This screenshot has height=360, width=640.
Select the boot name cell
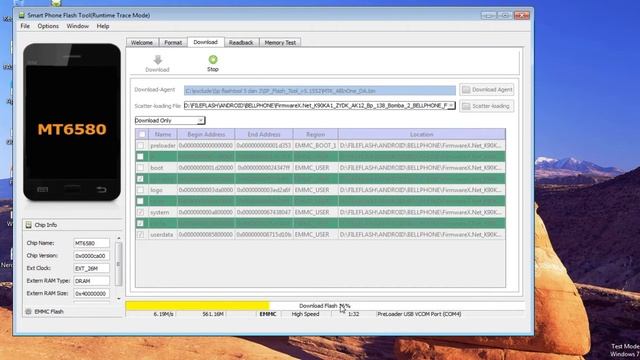pos(163,168)
